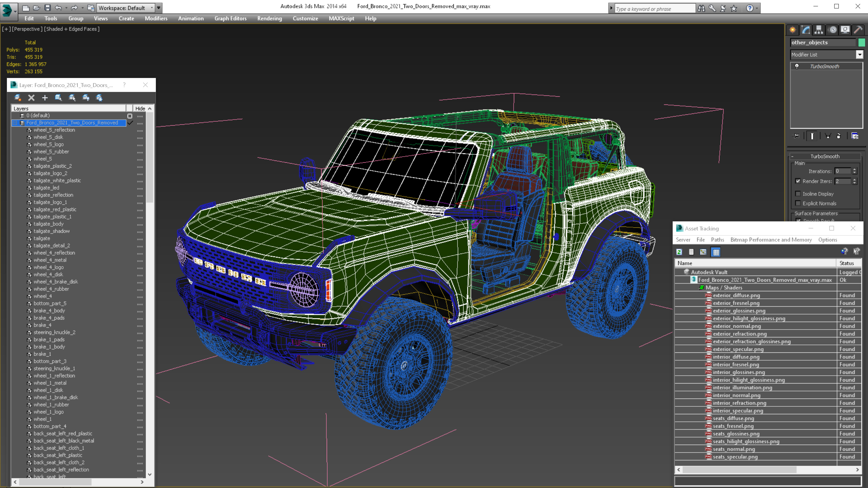868x488 pixels.
Task: Open Bitmap Performance and Memory menu
Action: [x=771, y=240]
